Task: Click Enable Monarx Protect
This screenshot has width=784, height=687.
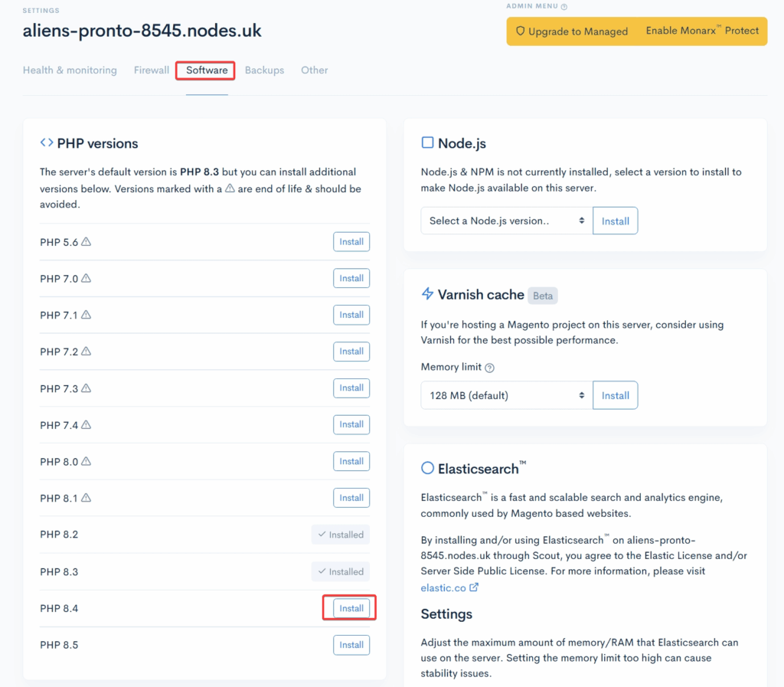Action: (702, 31)
